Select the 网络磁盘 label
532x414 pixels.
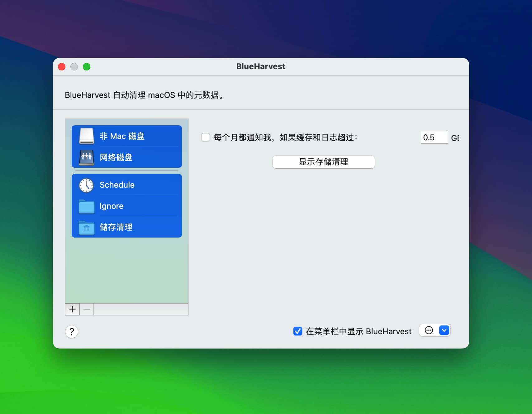(x=116, y=157)
